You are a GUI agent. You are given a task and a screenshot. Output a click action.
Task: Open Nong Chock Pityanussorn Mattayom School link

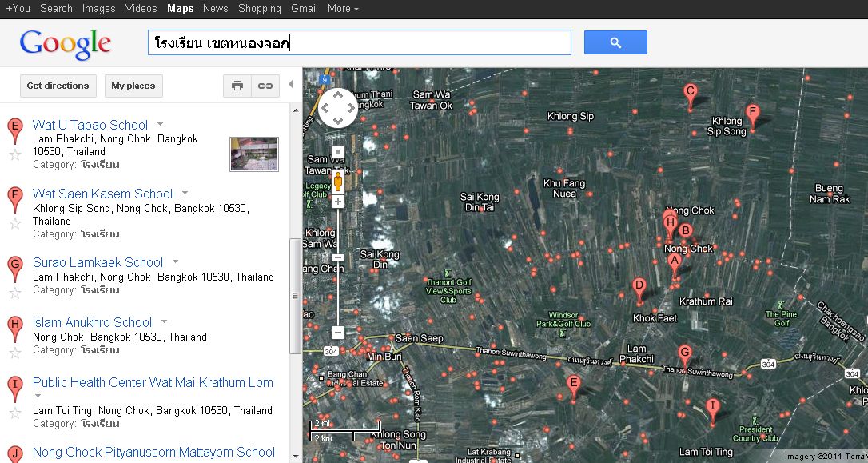point(154,453)
